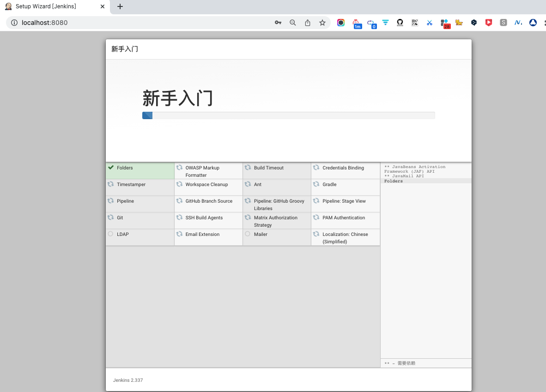Screen dimensions: 546x392
Task: Click the 新手入门 dialog title
Action: coord(125,49)
